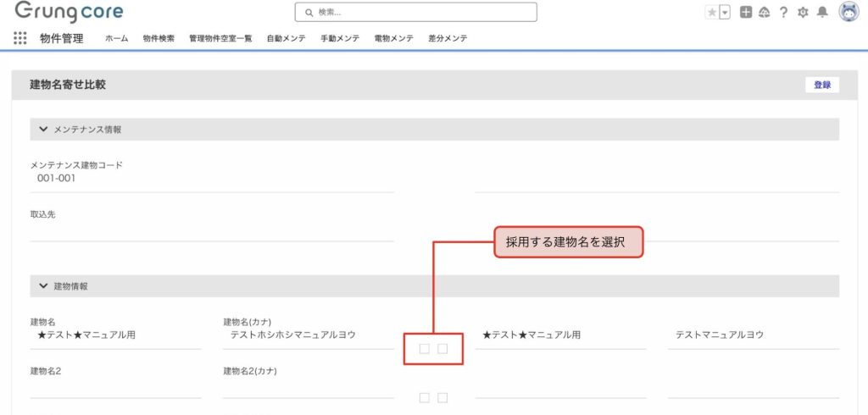868x415 pixels.
Task: Check the left 建物名 selection checkbox
Action: pyautogui.click(x=425, y=349)
